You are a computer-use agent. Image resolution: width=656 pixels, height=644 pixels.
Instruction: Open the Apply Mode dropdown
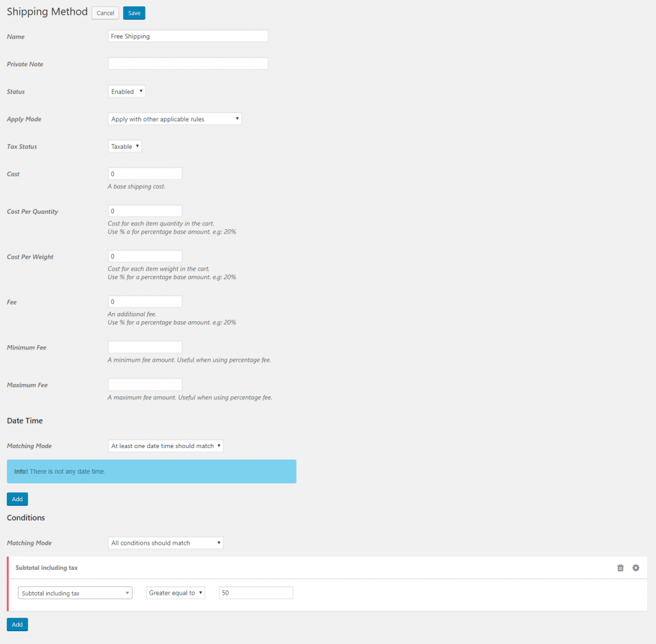click(x=175, y=119)
